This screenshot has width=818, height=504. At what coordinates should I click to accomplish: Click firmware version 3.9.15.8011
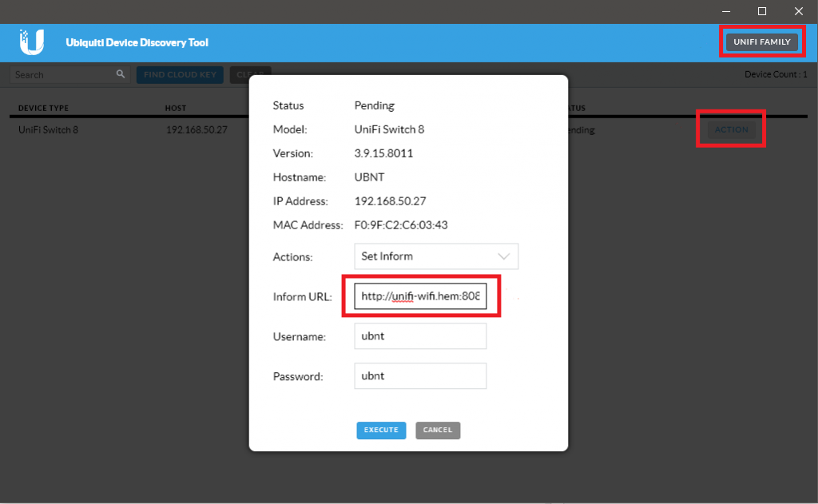(x=383, y=153)
